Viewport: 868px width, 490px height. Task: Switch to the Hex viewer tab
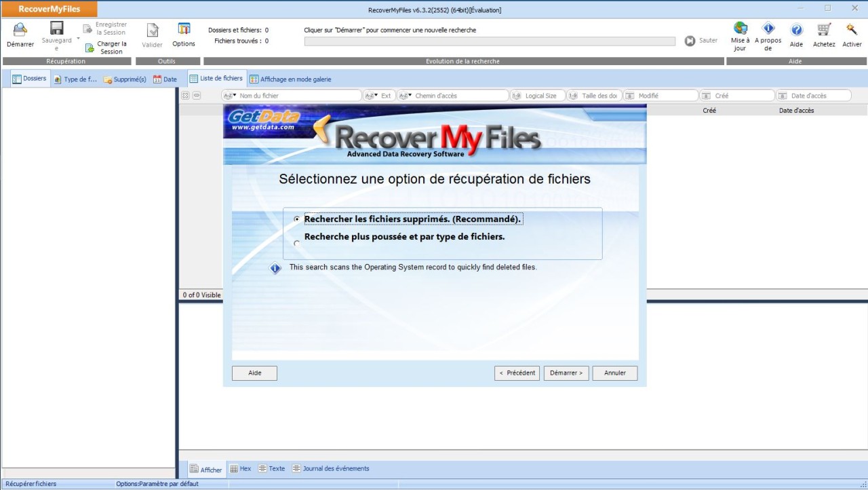240,468
